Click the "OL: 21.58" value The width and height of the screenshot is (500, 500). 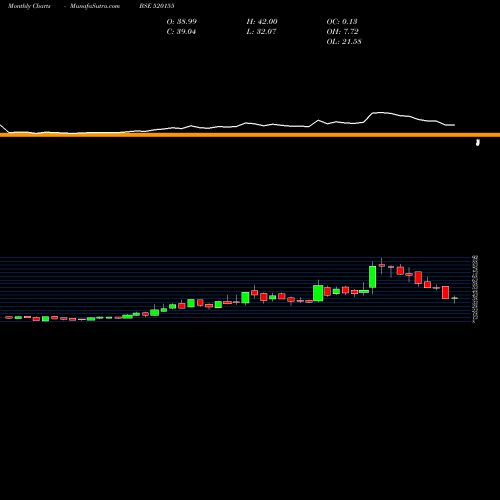(x=344, y=41)
